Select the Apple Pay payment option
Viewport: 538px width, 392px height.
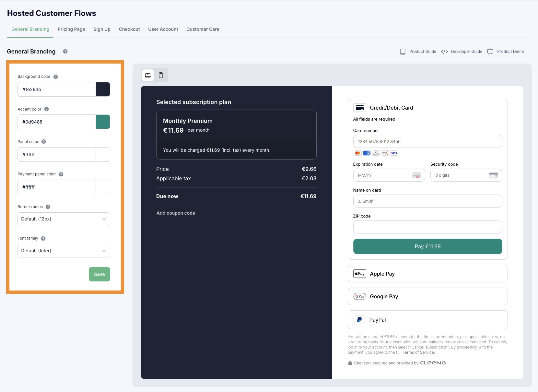(x=427, y=274)
